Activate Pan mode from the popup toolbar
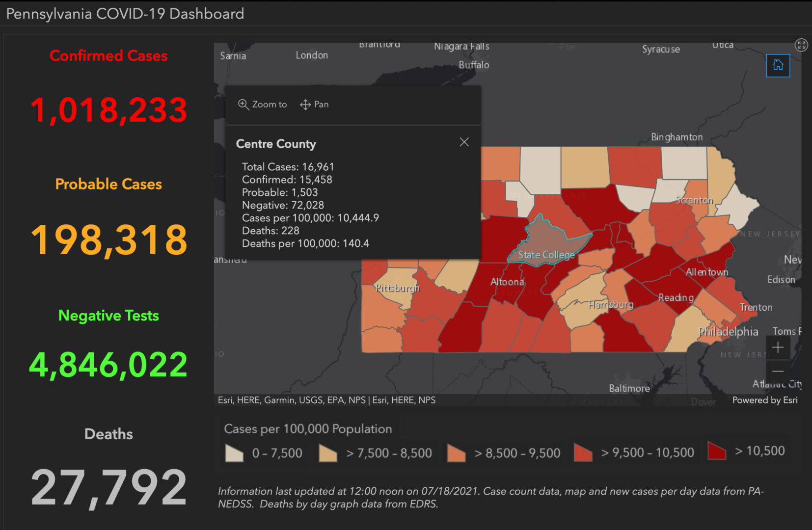This screenshot has height=530, width=812. click(314, 104)
